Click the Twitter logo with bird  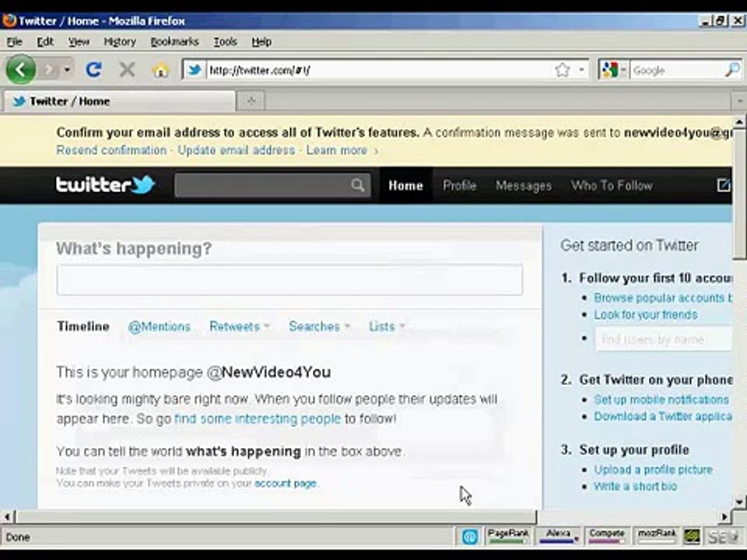[x=105, y=185]
